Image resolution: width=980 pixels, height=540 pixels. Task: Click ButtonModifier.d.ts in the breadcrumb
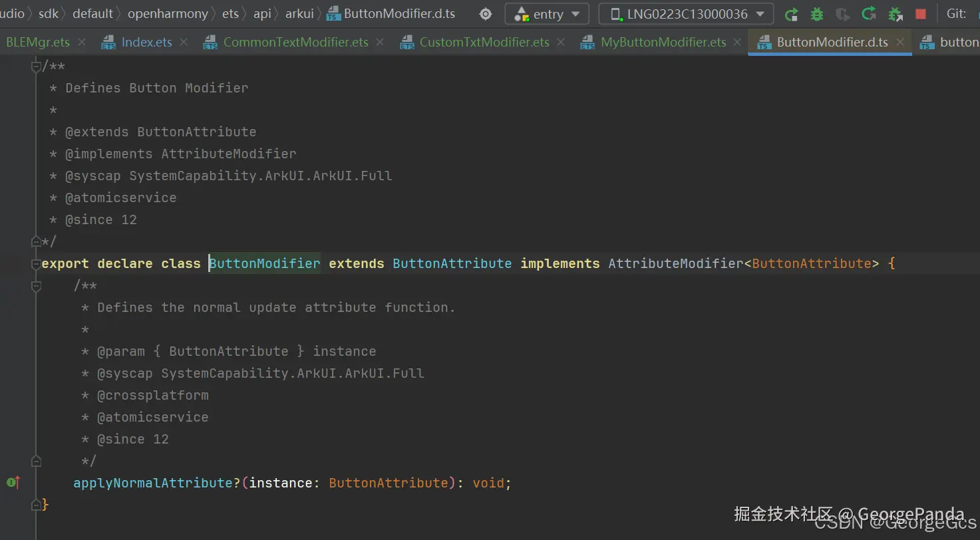399,14
